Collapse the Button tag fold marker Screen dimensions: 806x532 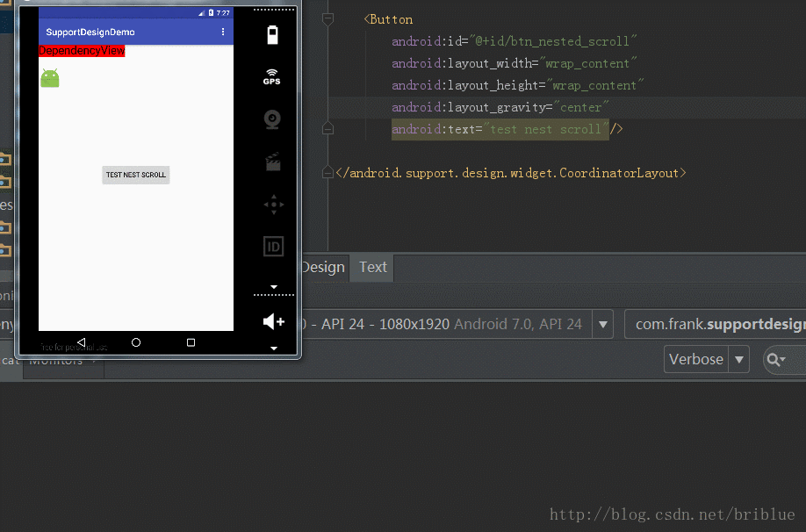coord(327,19)
